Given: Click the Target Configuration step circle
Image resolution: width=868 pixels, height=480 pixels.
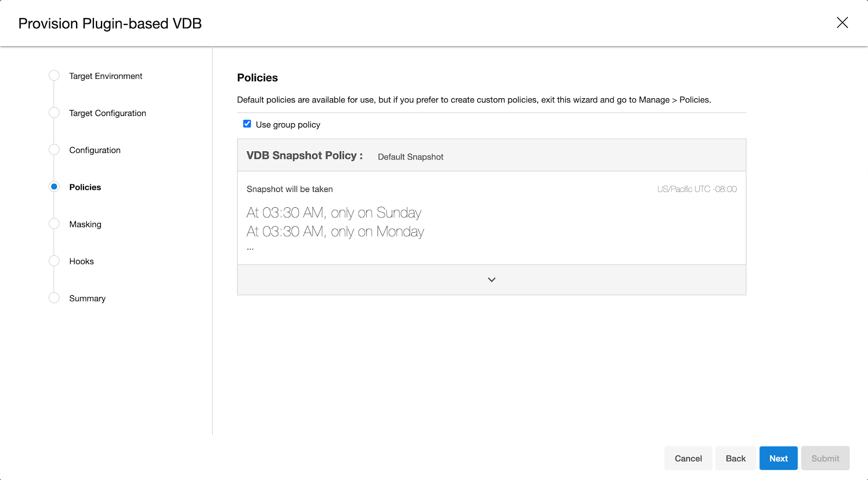Looking at the screenshot, I should [x=54, y=113].
